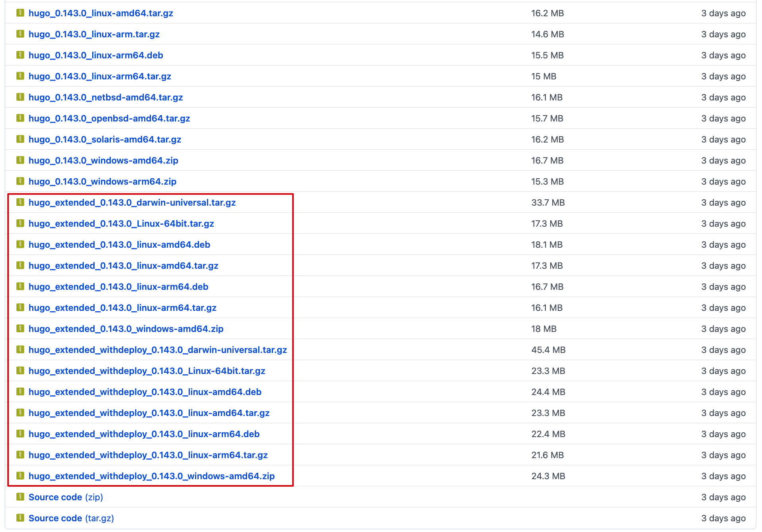This screenshot has height=532, width=762.
Task: Click the archive icon beside hugo_extended_withdeploy_0.143.0_windows-amd64.zip
Action: [20, 476]
